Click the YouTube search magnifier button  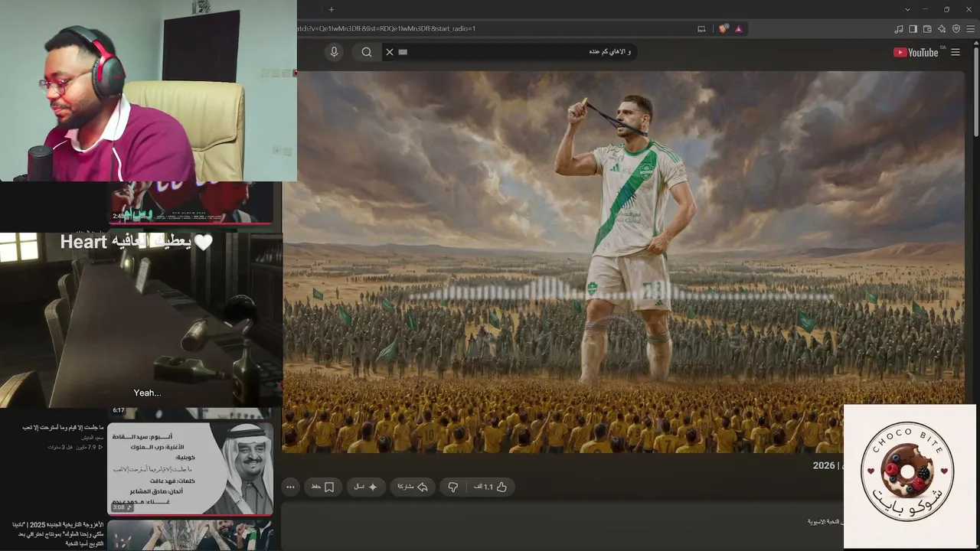pyautogui.click(x=367, y=52)
